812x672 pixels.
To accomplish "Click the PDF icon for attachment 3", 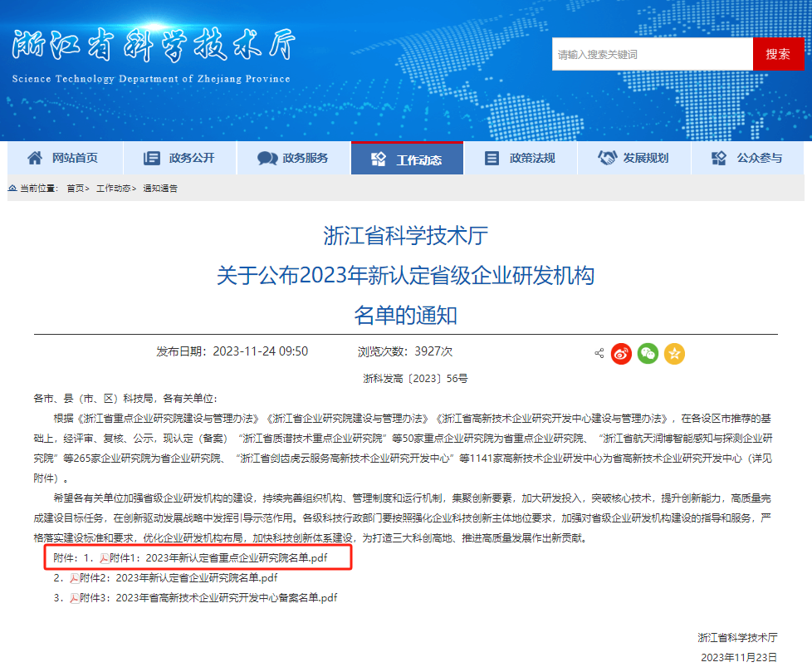I will 74,597.
